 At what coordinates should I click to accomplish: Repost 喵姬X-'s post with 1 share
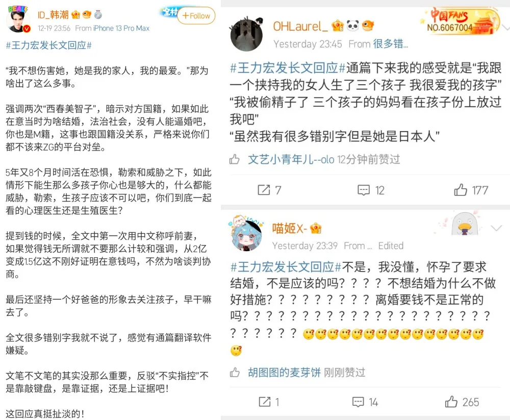269,402
